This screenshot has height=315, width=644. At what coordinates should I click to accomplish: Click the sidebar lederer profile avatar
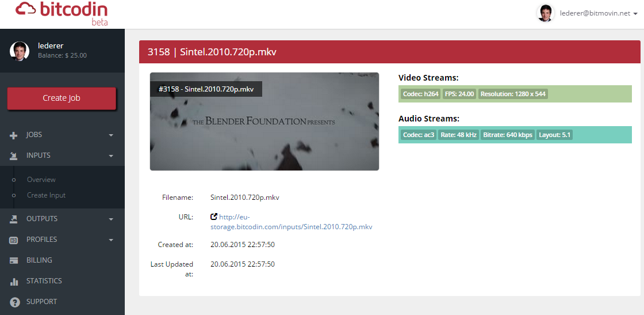[20, 51]
